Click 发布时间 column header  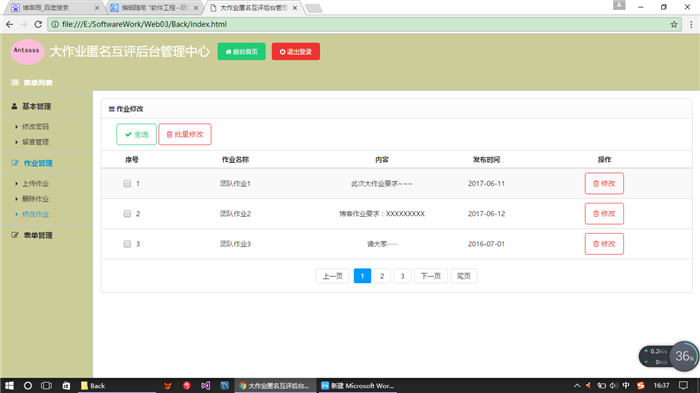coord(486,159)
